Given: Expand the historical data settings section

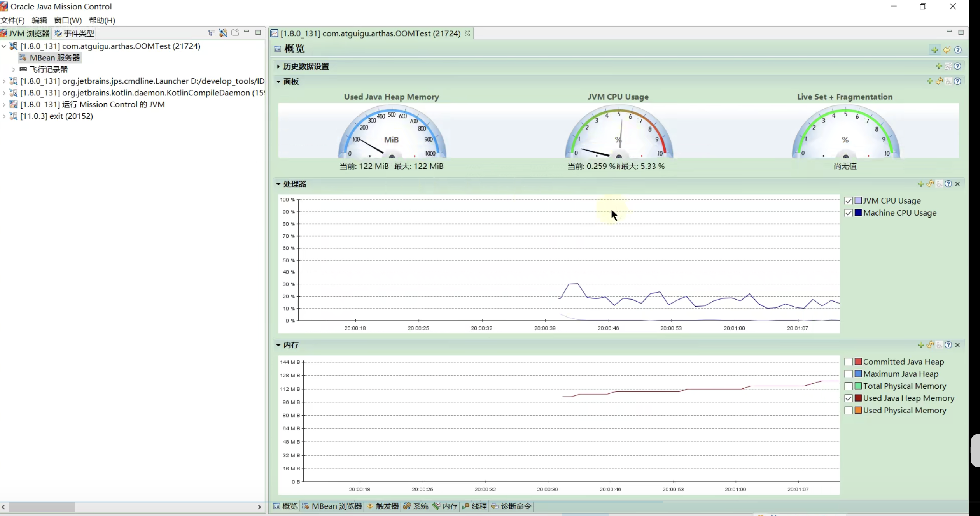Looking at the screenshot, I should pos(278,67).
